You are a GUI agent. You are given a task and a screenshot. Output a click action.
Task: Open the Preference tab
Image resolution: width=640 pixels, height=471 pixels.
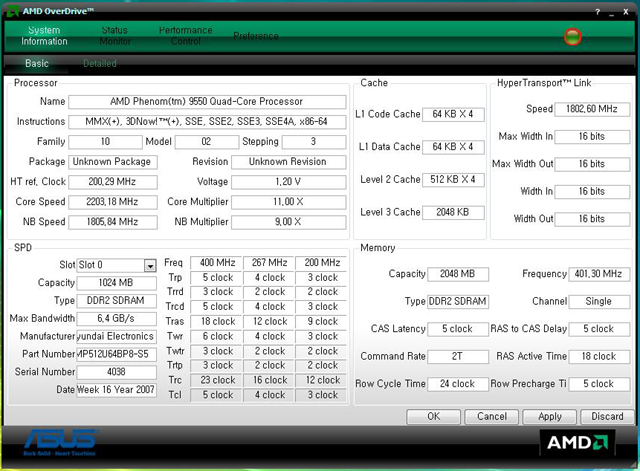click(256, 36)
